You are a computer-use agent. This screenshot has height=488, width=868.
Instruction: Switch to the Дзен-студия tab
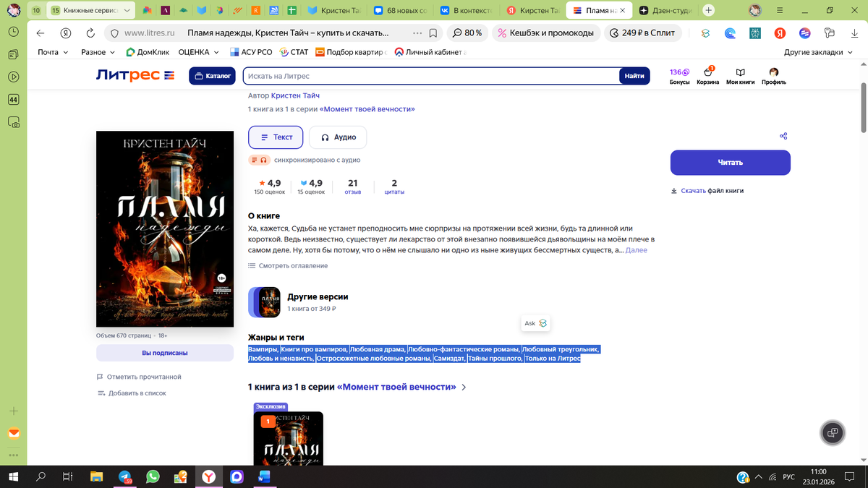click(666, 11)
